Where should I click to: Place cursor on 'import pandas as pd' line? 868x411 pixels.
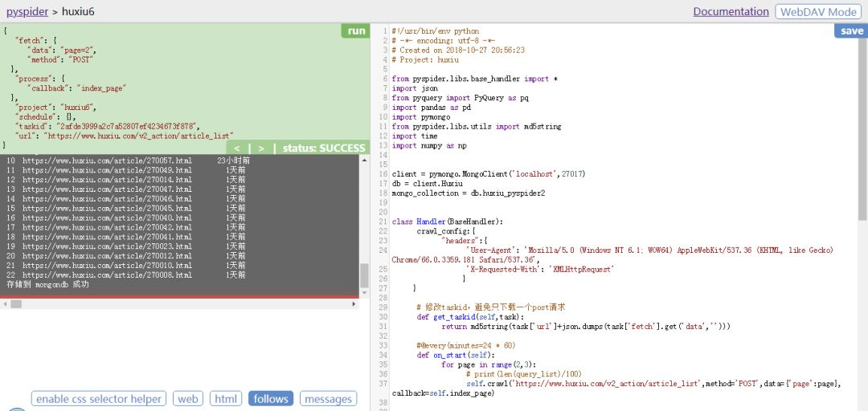click(432, 108)
